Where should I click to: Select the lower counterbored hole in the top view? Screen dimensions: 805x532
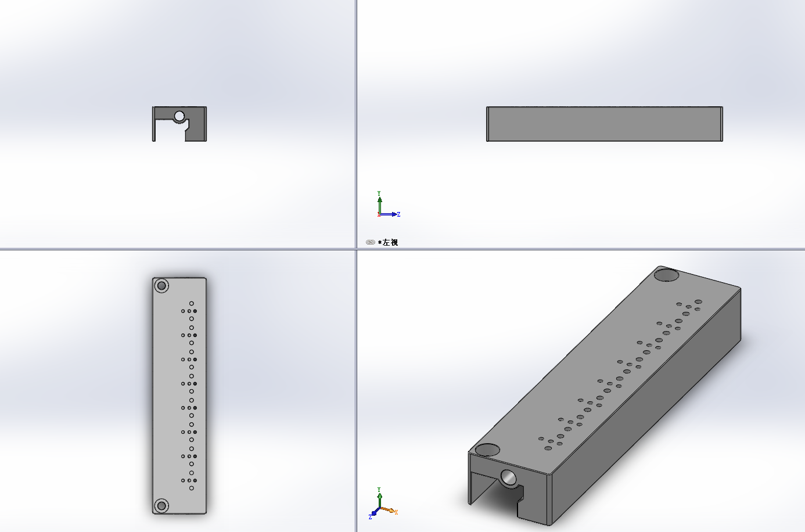coord(161,505)
